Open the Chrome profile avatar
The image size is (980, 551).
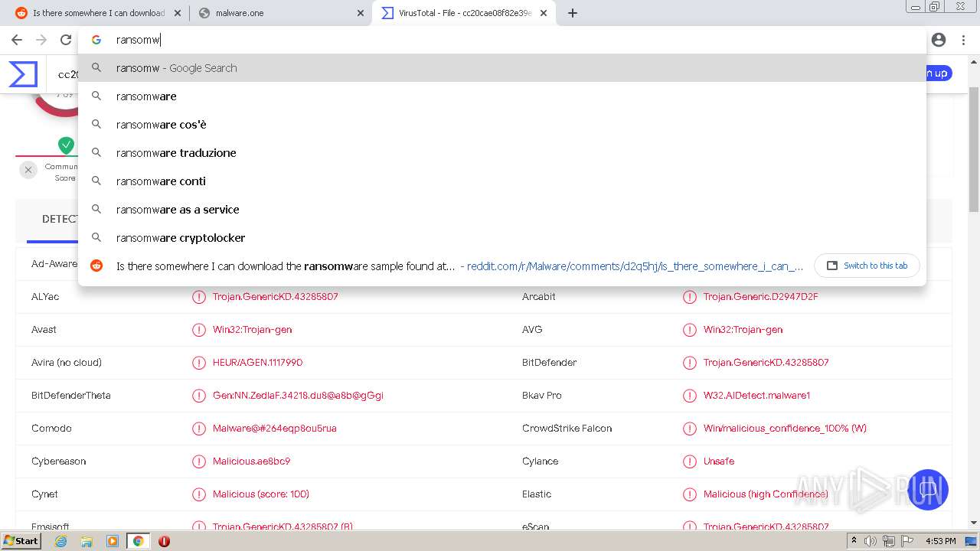pyautogui.click(x=939, y=40)
